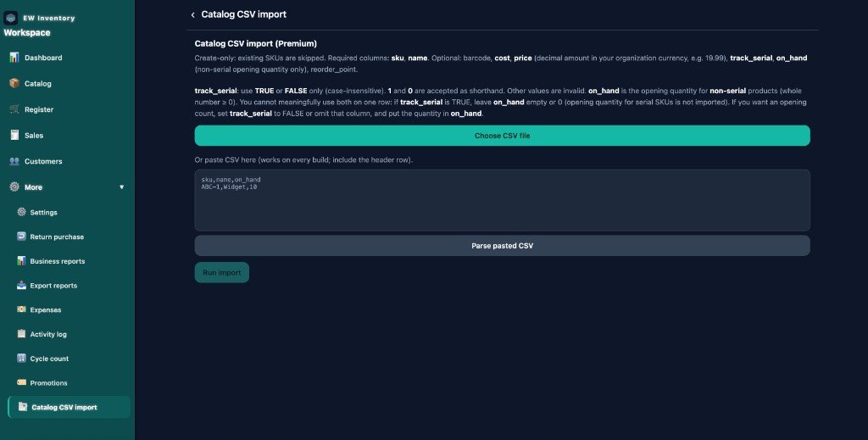Open the Expenses page
Screen dimensions: 868x440
point(46,309)
